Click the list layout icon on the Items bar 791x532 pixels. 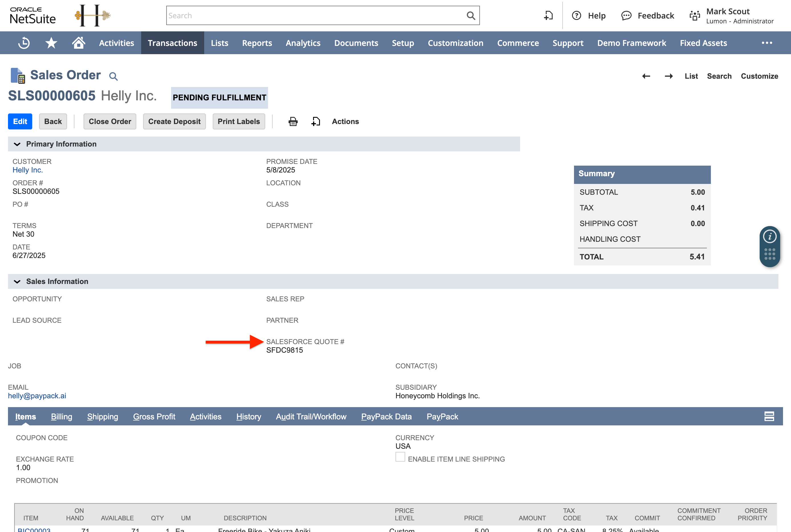769,416
